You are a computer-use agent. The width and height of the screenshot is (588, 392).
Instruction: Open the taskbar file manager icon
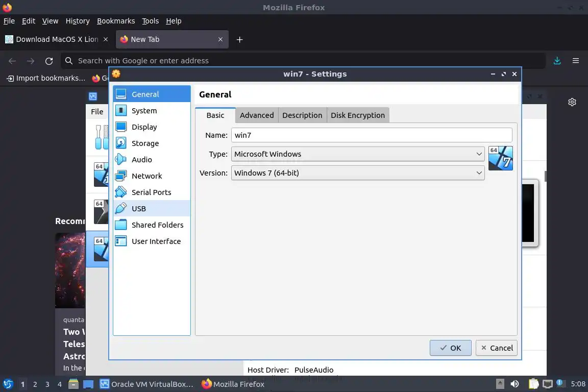73,384
